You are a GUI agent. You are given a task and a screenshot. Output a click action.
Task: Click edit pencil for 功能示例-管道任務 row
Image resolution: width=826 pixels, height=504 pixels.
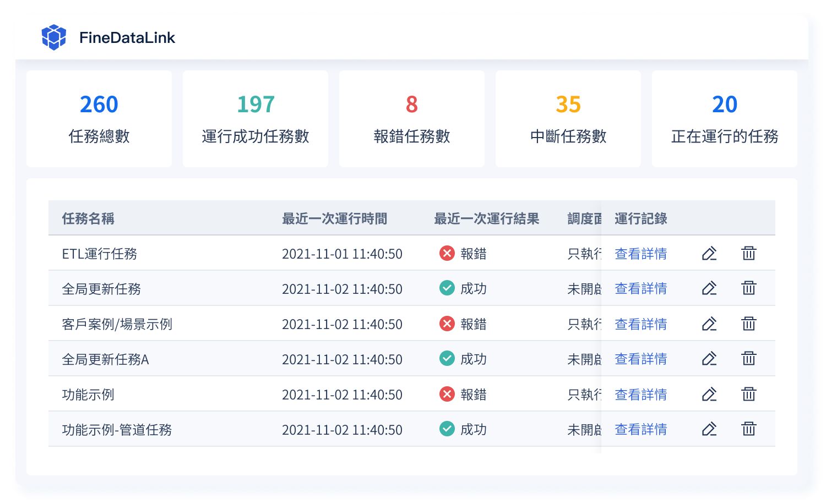[x=709, y=429]
